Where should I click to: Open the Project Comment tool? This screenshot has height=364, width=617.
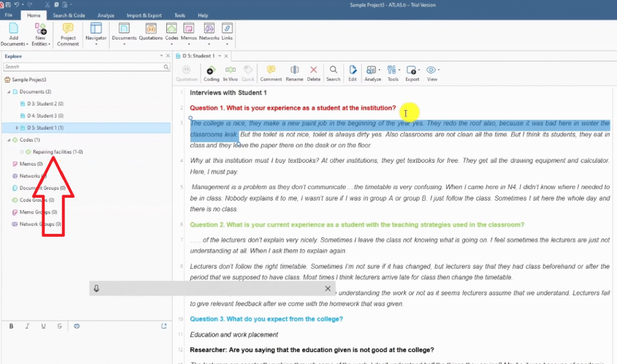pyautogui.click(x=68, y=34)
